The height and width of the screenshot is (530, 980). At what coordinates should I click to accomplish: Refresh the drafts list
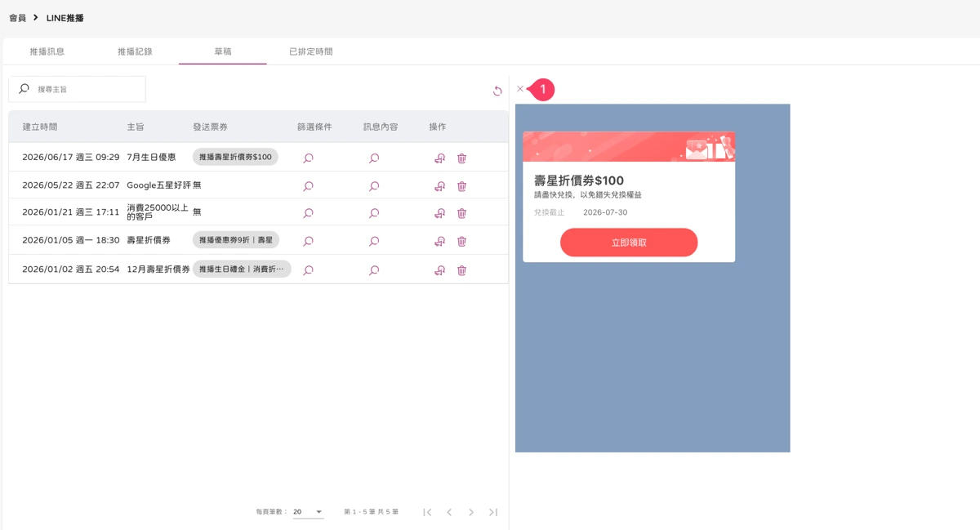497,91
